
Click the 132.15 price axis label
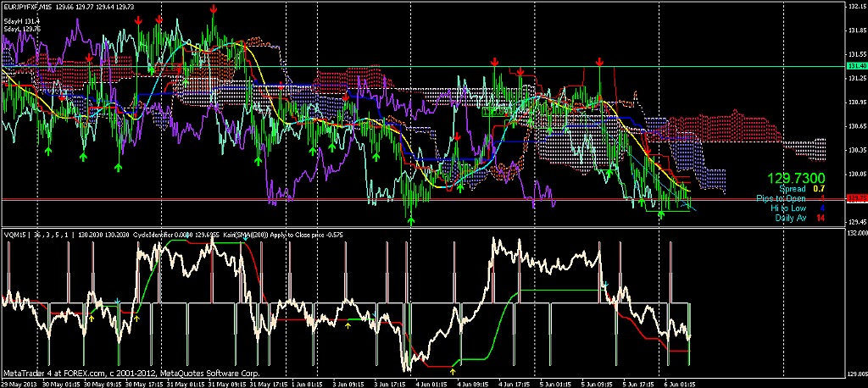[x=857, y=7]
